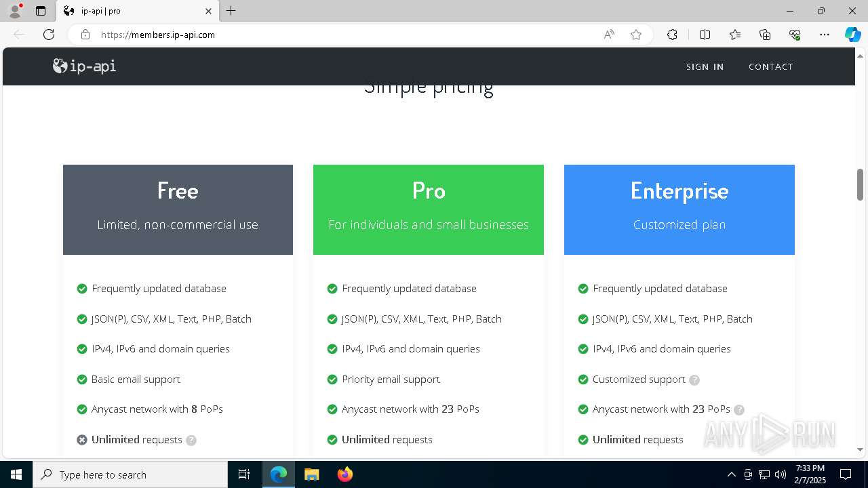Click the green check at Enterprise Customized support
Image resolution: width=868 pixels, height=488 pixels.
pyautogui.click(x=583, y=380)
